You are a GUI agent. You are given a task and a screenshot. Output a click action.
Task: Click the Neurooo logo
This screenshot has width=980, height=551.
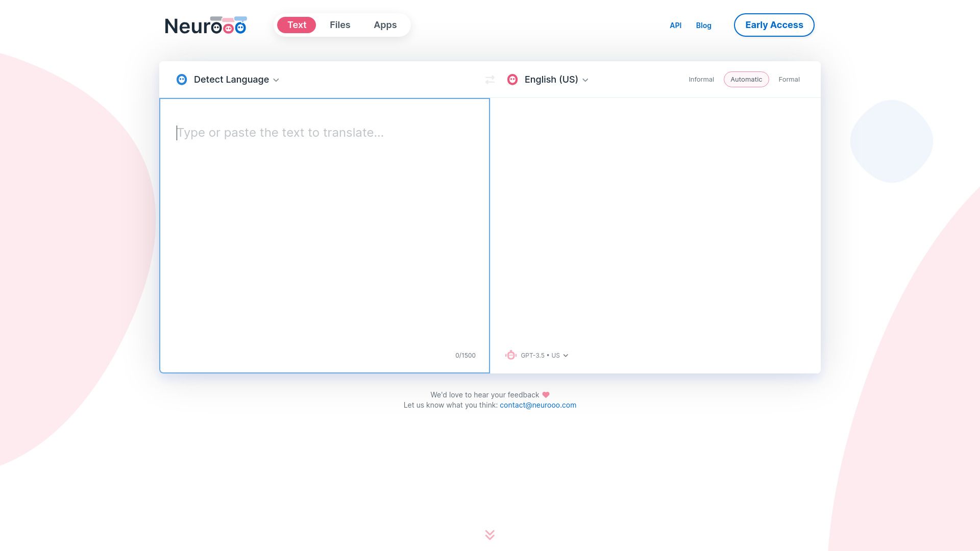coord(206,26)
